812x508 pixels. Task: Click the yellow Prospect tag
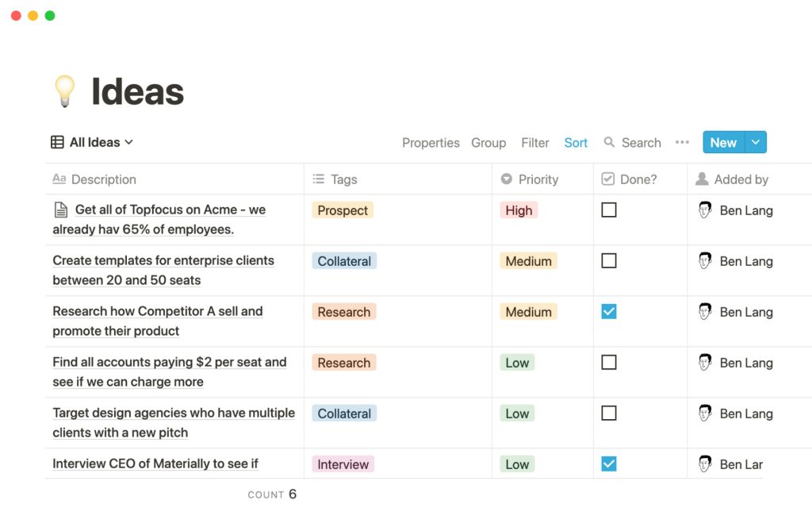[x=343, y=210]
